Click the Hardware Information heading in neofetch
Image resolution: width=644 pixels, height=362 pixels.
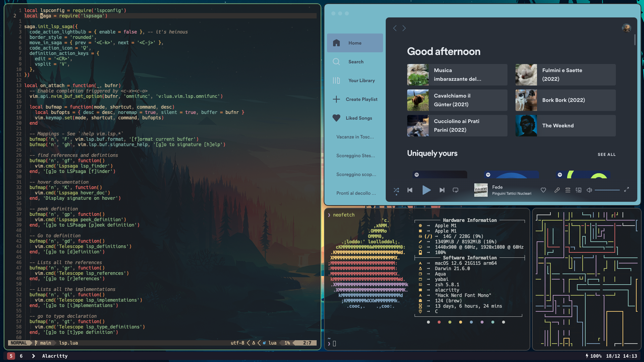pyautogui.click(x=470, y=220)
